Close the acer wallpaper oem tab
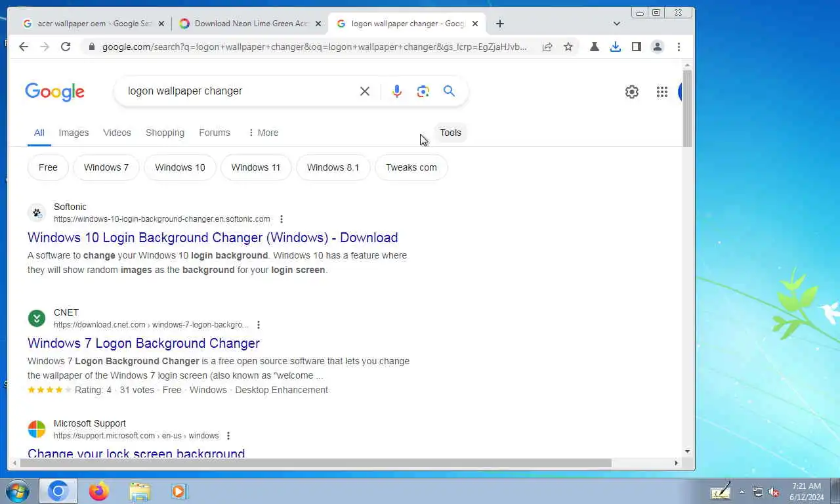This screenshot has width=840, height=504. pyautogui.click(x=161, y=24)
